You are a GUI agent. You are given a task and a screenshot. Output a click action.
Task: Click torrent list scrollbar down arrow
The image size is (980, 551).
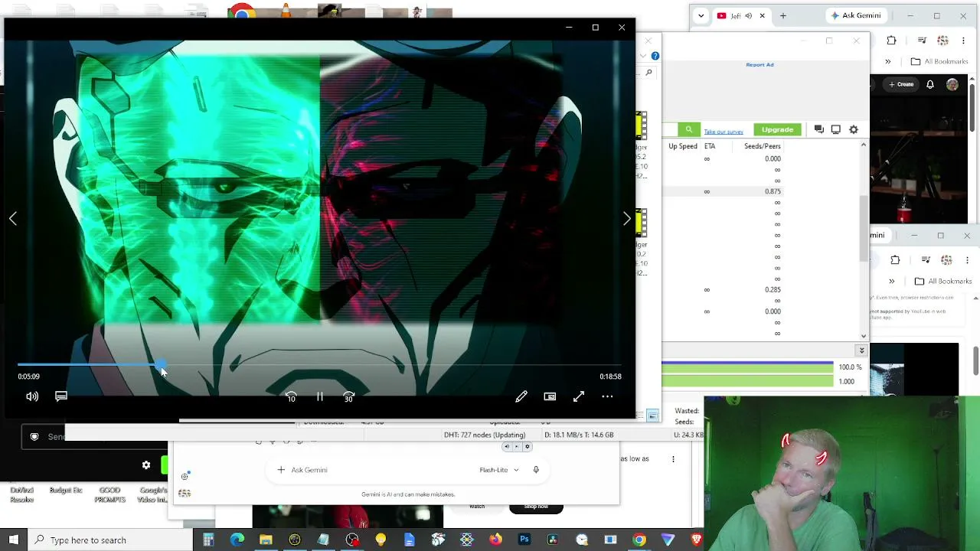tap(864, 335)
